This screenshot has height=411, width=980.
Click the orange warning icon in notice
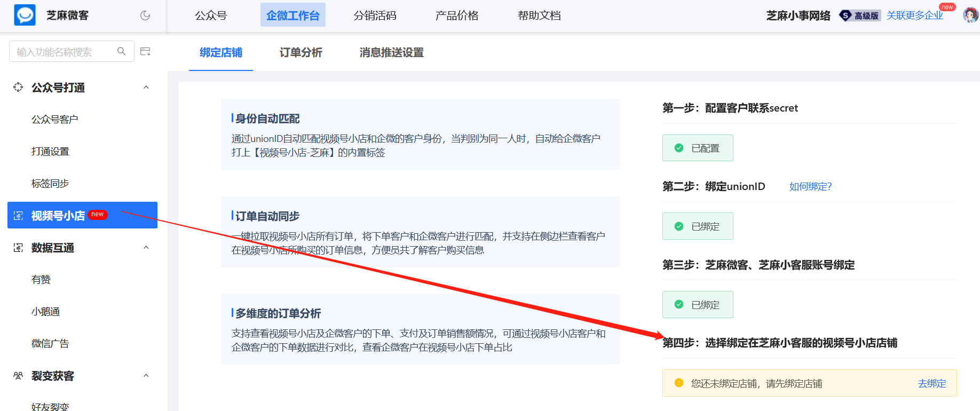tap(679, 383)
